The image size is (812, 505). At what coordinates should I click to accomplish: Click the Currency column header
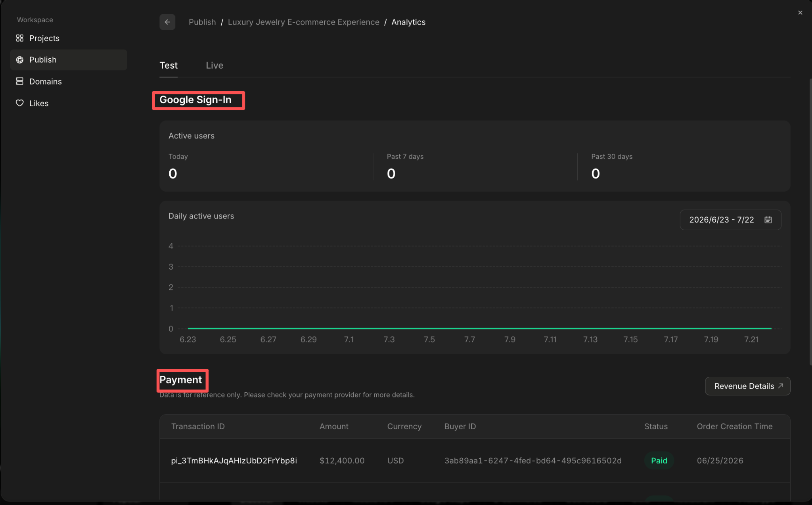(404, 426)
